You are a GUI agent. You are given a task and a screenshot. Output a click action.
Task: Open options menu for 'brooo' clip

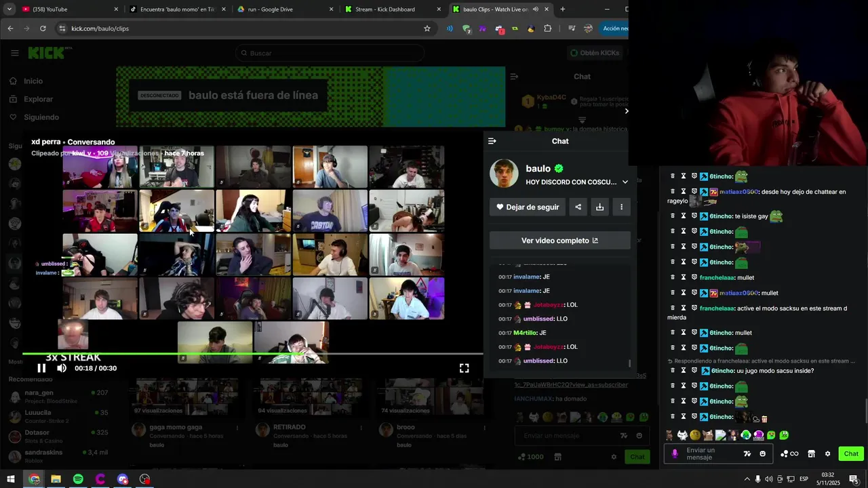pos(484,428)
